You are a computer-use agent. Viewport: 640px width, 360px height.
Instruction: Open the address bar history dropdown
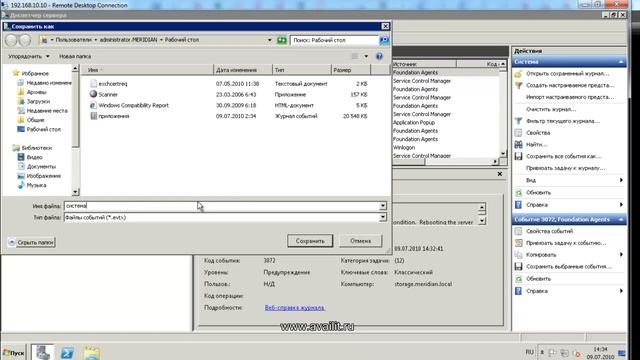[x=269, y=40]
